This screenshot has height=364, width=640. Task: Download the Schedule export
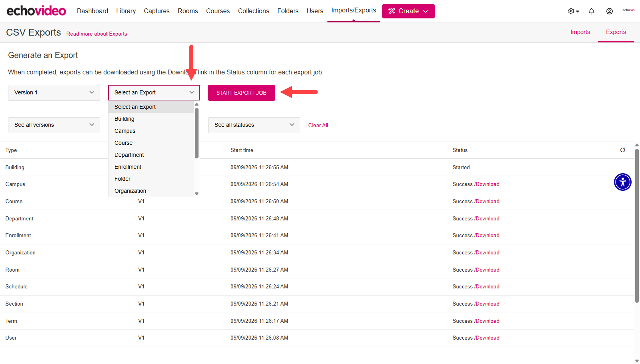point(488,287)
